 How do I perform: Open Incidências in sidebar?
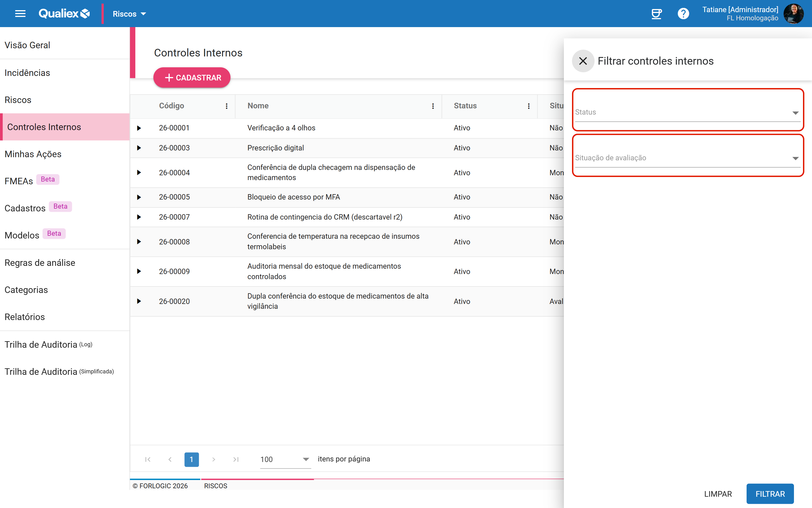[x=65, y=73]
